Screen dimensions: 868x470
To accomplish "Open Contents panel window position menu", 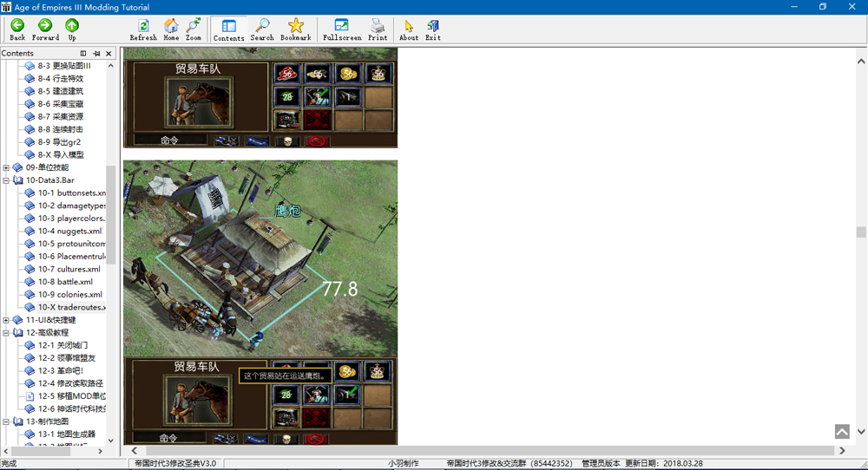I will click(x=83, y=53).
